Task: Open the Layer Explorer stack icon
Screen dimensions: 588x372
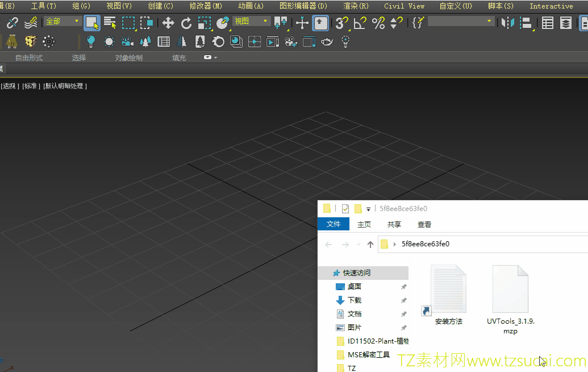Action: pyautogui.click(x=566, y=23)
